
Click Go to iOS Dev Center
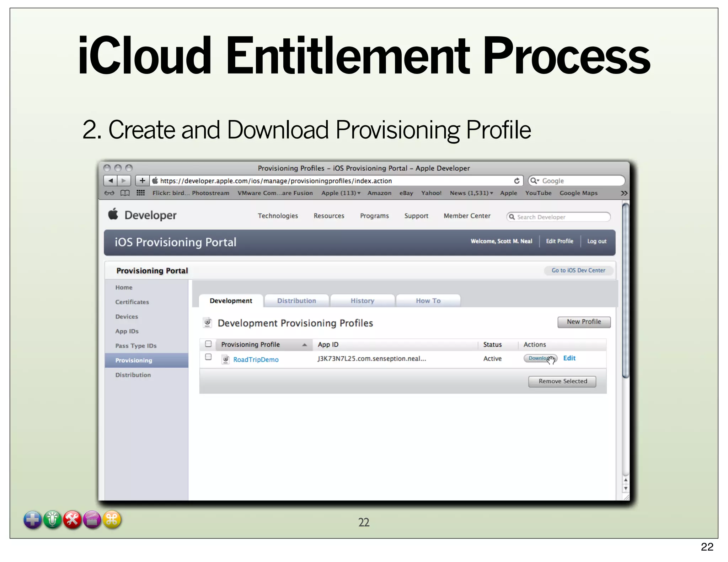pos(578,270)
